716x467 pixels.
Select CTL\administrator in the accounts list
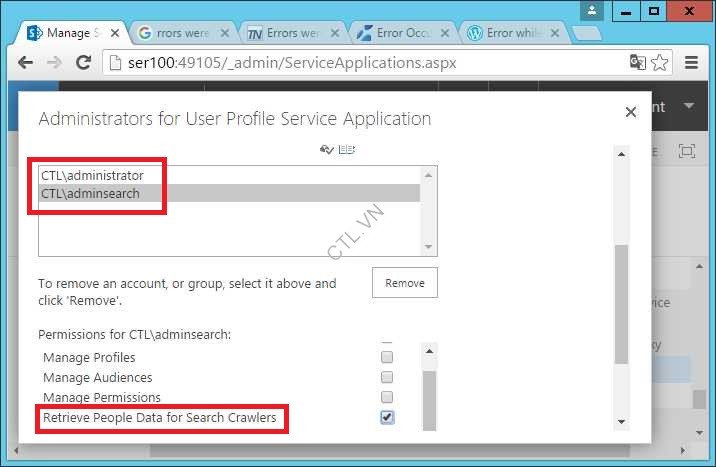(86, 175)
